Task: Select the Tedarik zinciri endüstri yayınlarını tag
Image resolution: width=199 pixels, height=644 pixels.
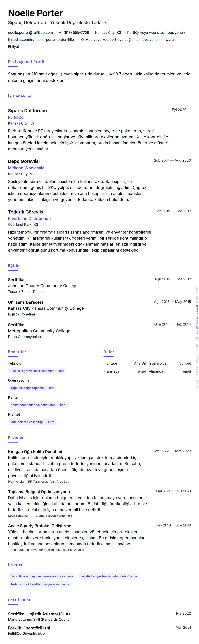Action: pyautogui.click(x=40, y=584)
